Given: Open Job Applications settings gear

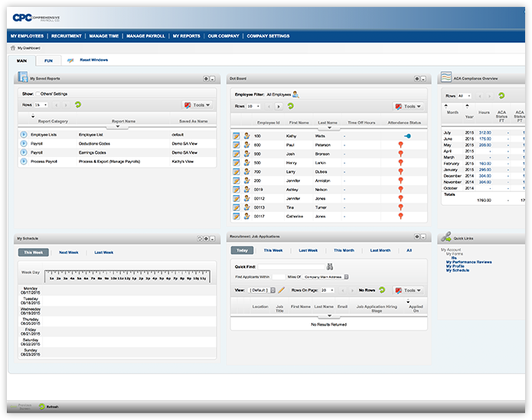Looking at the screenshot, I should tap(417, 236).
